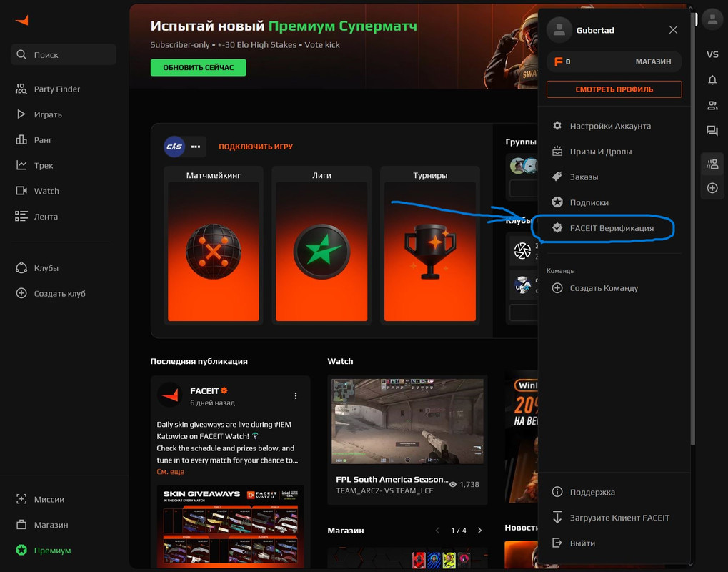Open VS icon in right bar
The height and width of the screenshot is (572, 728).
712,55
